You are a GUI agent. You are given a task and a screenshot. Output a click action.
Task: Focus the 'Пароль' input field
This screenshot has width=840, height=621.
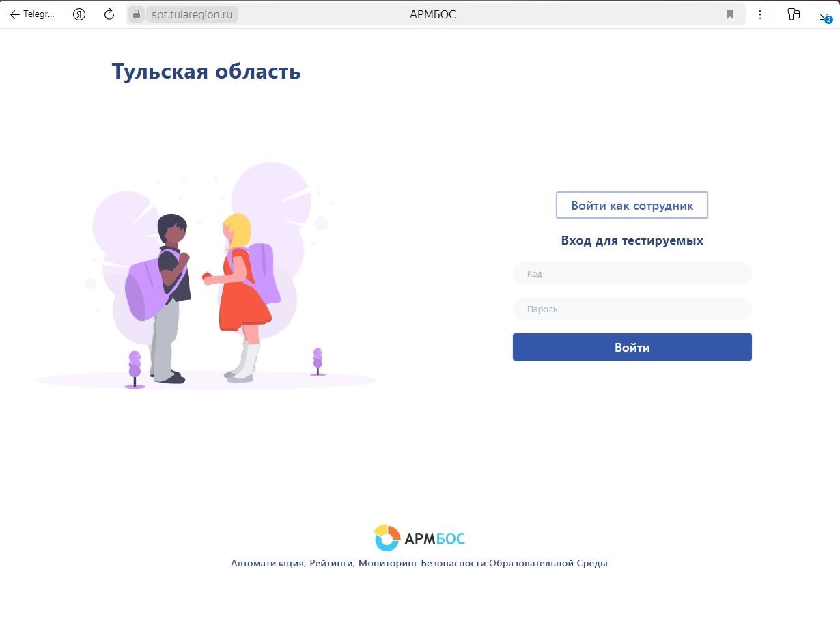click(632, 309)
